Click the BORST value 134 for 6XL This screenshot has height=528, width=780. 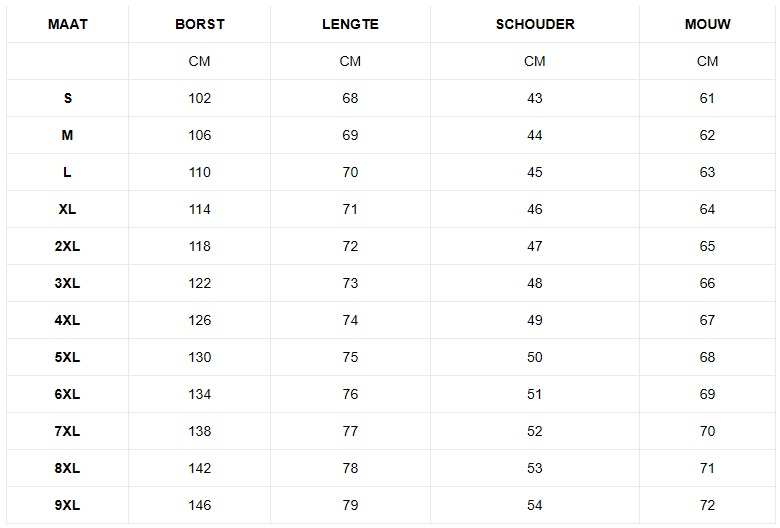pos(200,394)
